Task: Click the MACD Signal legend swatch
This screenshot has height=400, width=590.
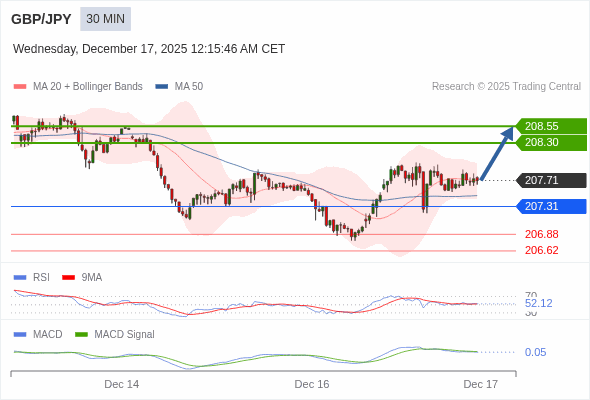Action: [x=81, y=335]
